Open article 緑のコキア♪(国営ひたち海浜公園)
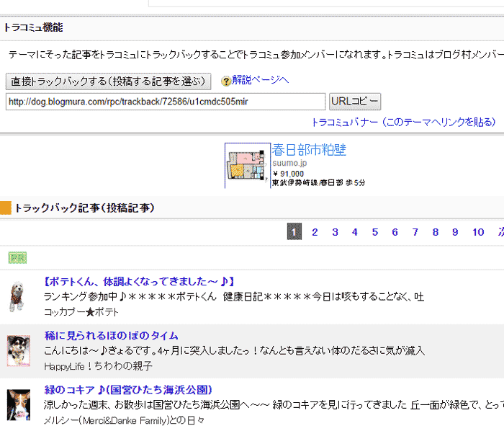This screenshot has height=431, width=504. 128,389
